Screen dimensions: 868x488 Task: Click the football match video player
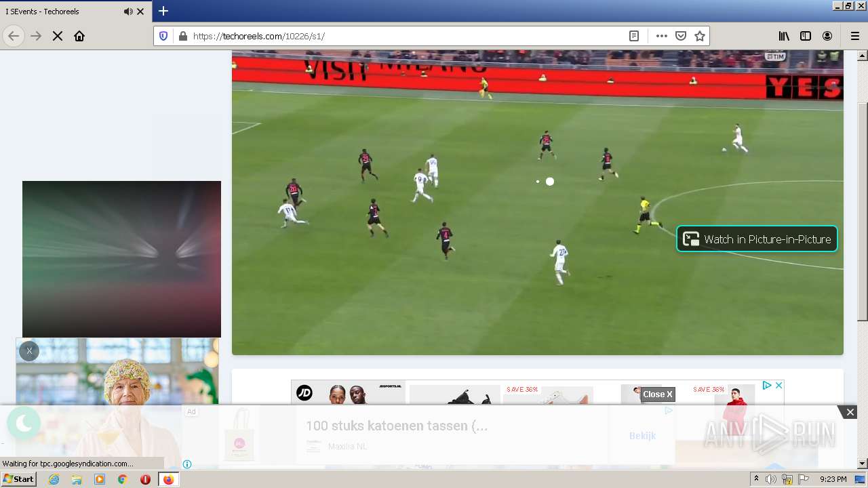click(538, 202)
